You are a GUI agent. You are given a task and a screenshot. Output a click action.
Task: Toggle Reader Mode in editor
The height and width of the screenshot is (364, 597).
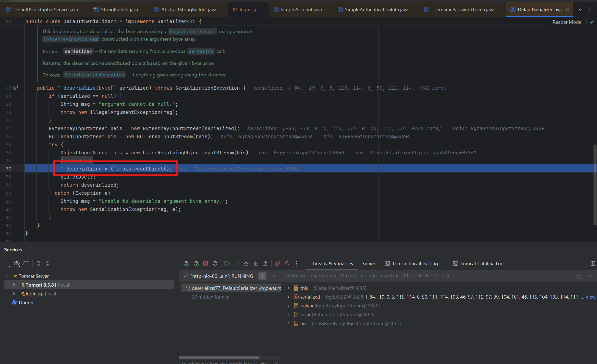point(567,22)
